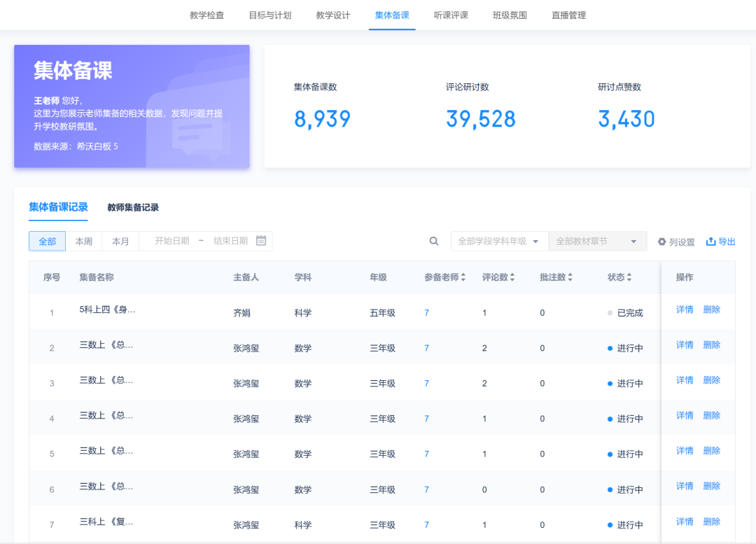This screenshot has width=756, height=544.
Task: Open 详情 for row 3
Action: 685,380
